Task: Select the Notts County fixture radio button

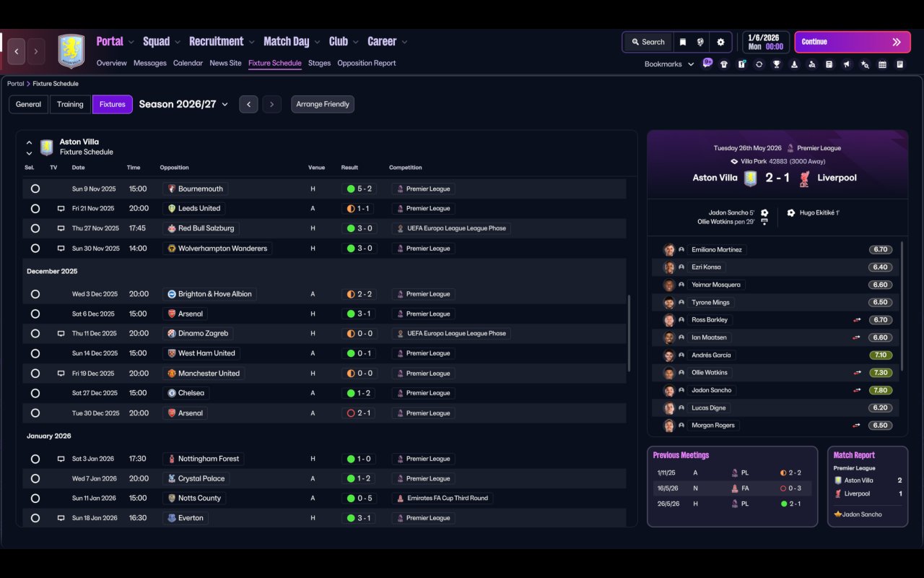Action: 35,499
